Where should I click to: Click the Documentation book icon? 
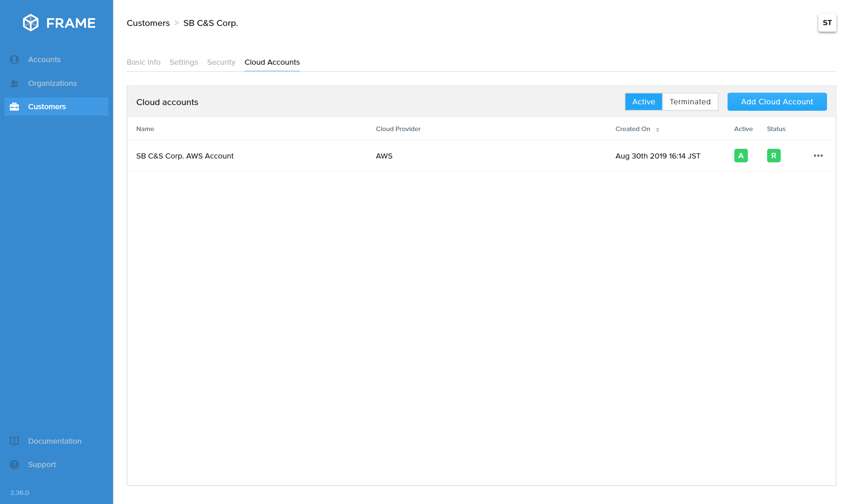coord(14,441)
